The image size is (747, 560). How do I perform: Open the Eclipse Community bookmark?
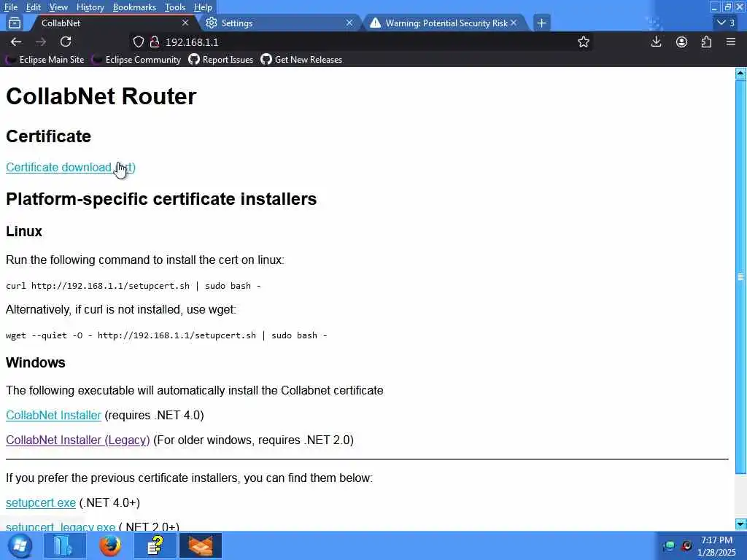[136, 60]
